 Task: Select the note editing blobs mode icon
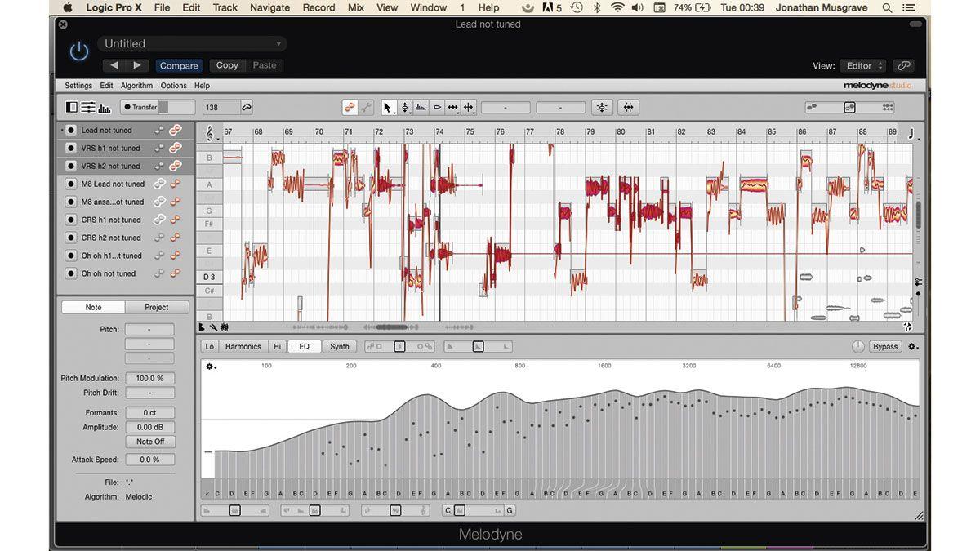point(350,107)
